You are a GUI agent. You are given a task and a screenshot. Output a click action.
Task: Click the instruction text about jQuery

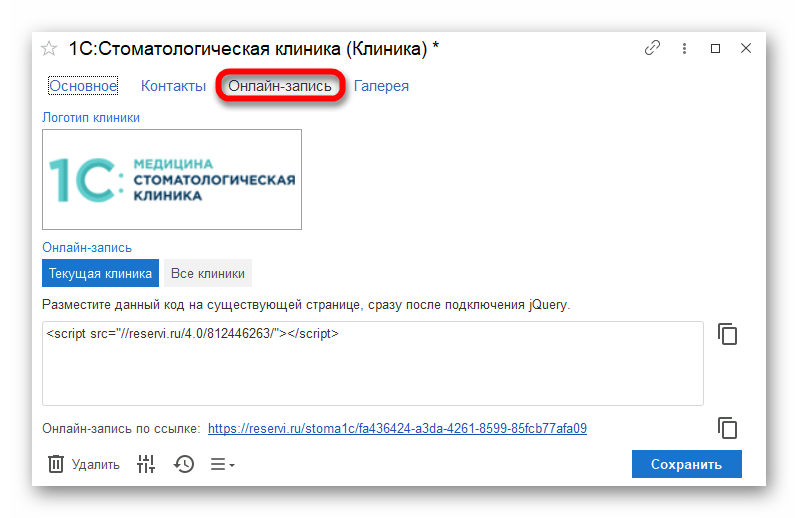pyautogui.click(x=306, y=305)
